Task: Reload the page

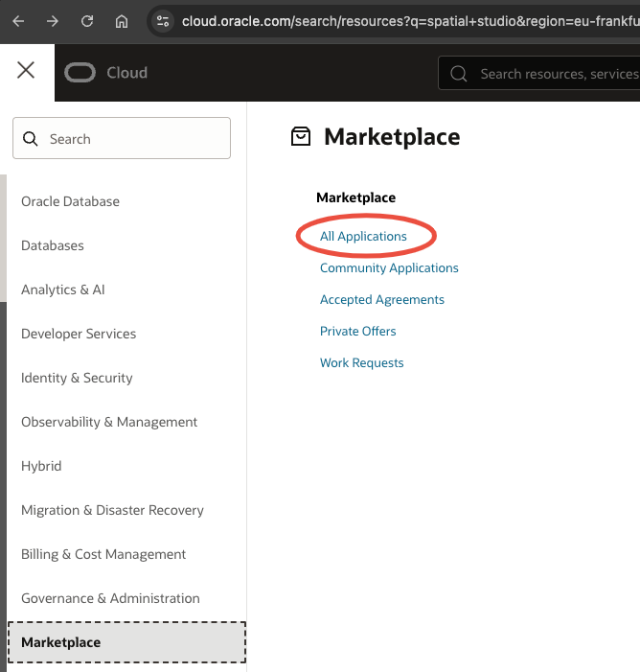Action: (x=87, y=20)
